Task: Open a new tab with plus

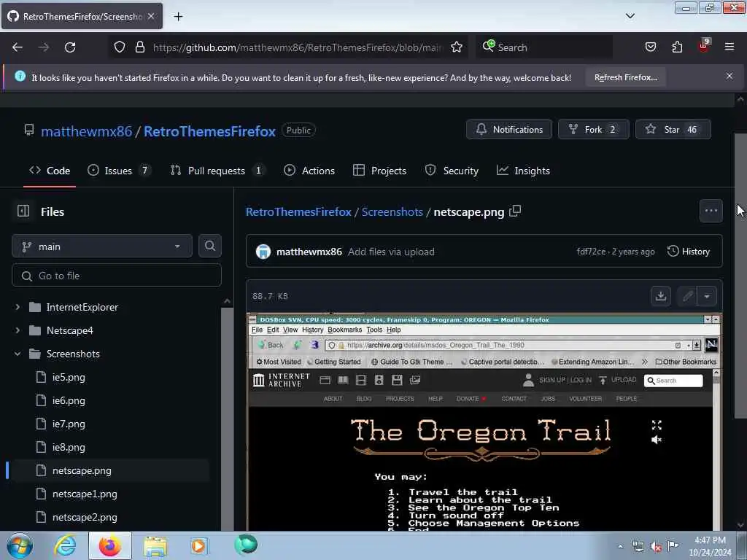Action: pyautogui.click(x=178, y=17)
